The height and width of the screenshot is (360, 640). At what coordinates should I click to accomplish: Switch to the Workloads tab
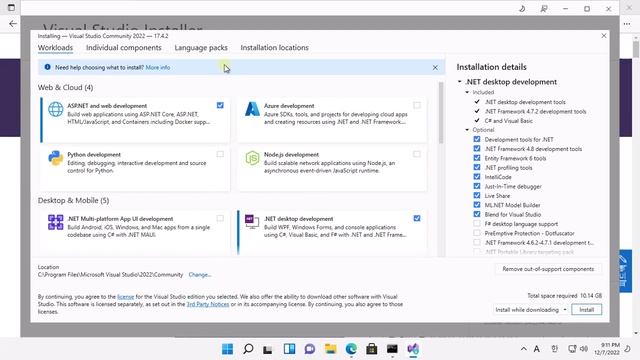[55, 48]
